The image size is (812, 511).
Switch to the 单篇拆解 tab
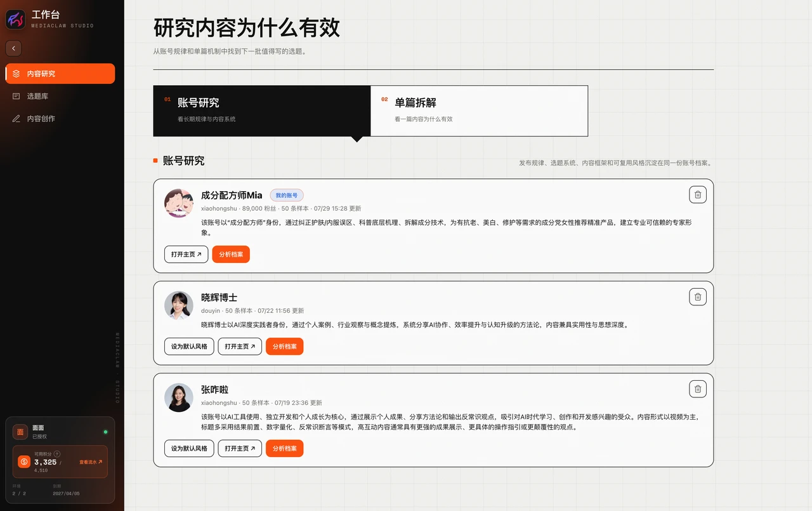coord(479,110)
